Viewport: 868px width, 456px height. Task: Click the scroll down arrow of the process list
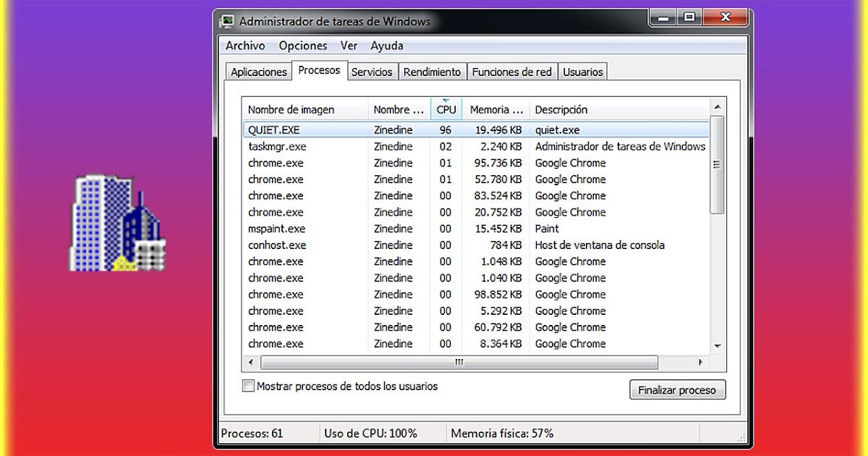point(717,346)
